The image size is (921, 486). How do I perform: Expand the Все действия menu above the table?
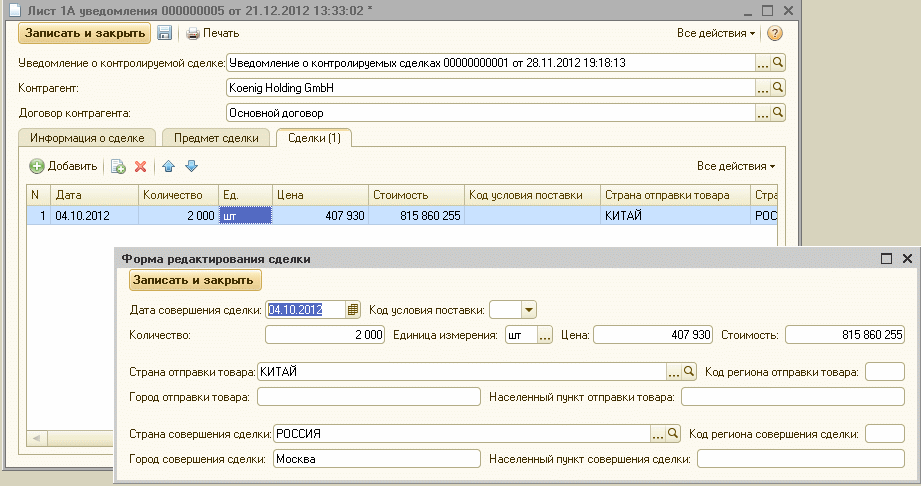[x=736, y=166]
